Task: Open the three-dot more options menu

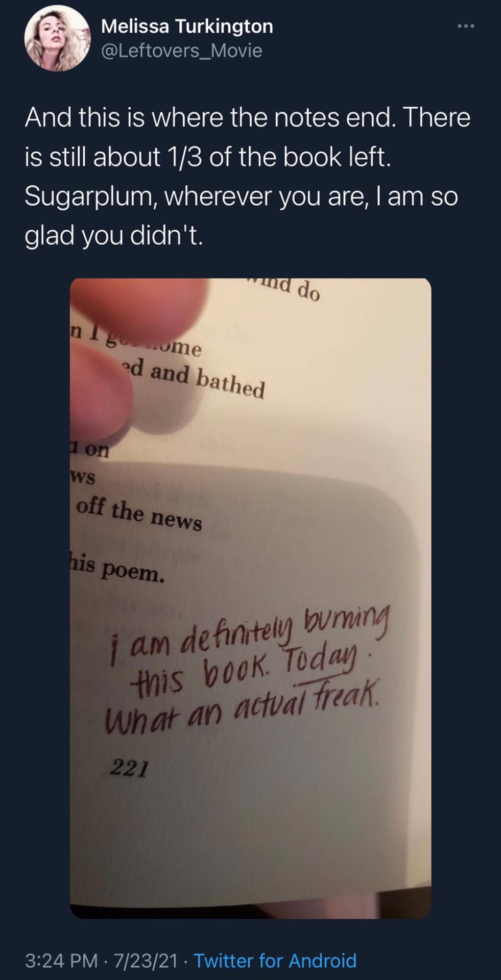Action: tap(466, 26)
